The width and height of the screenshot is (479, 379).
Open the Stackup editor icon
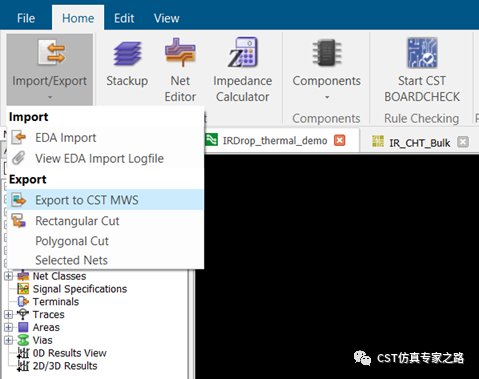coord(127,53)
